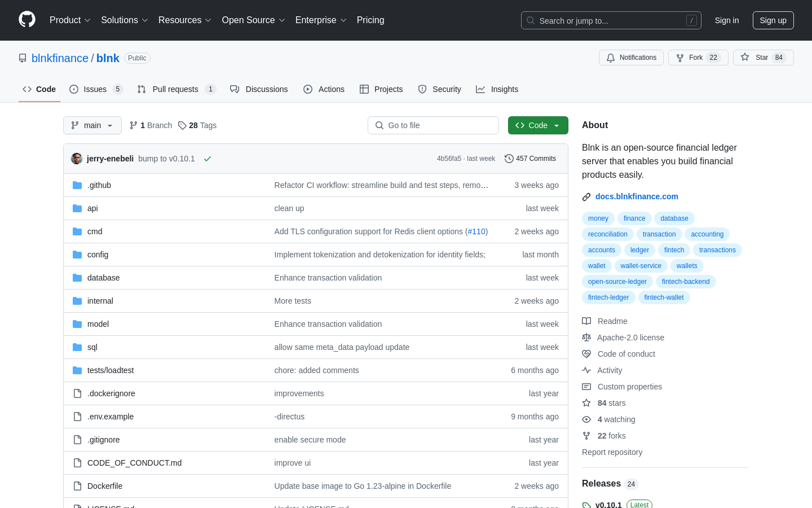Click the database folder icon

pyautogui.click(x=77, y=278)
